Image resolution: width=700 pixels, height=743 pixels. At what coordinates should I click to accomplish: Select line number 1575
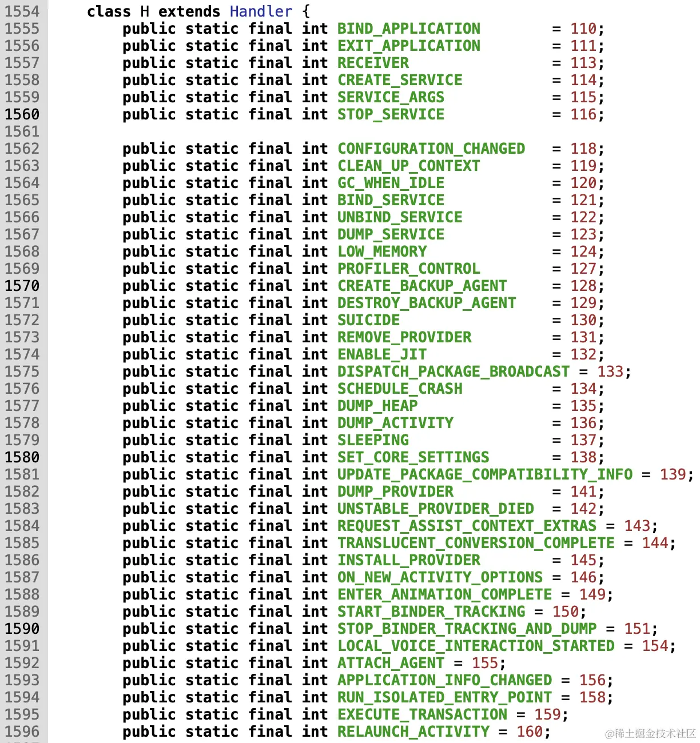[x=22, y=371]
